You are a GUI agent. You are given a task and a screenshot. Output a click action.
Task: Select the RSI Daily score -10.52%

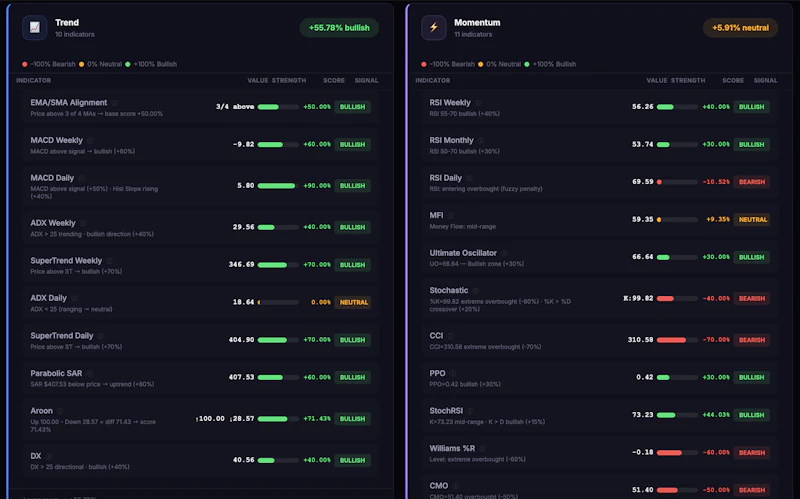tap(716, 182)
